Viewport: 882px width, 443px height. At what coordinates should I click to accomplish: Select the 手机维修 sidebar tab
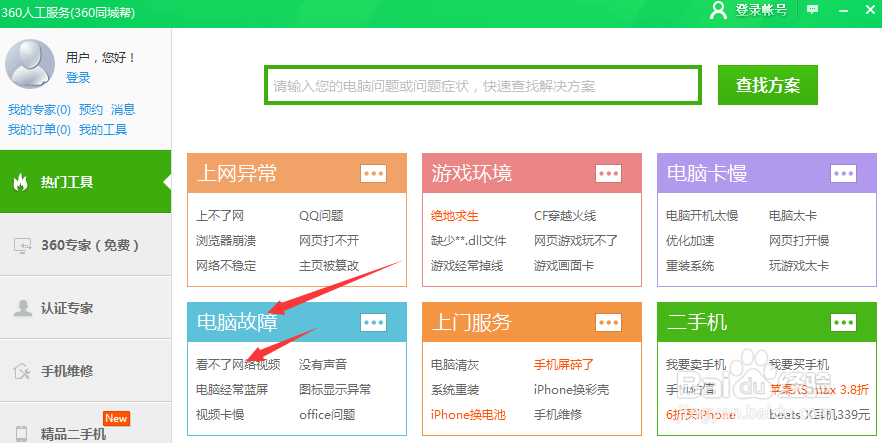(86, 370)
